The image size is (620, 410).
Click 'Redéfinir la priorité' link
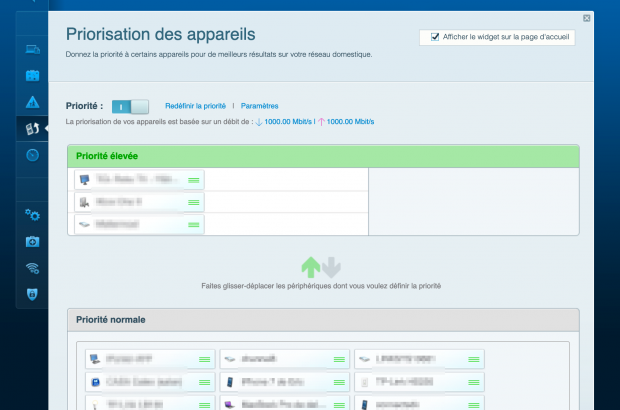point(195,105)
